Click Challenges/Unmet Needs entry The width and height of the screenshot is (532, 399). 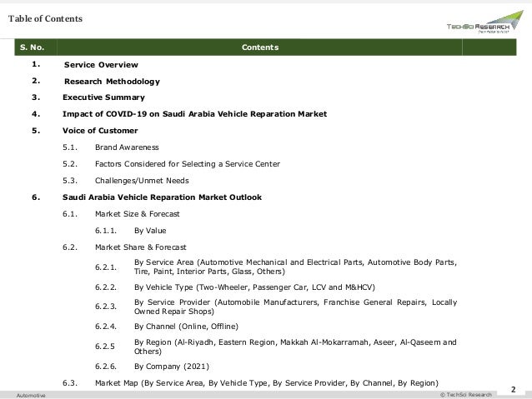pyautogui.click(x=142, y=181)
